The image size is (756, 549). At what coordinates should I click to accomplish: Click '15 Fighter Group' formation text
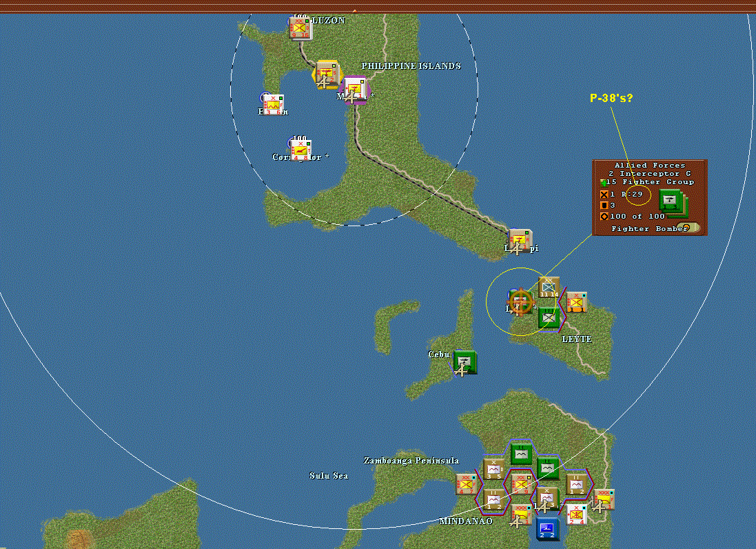650,182
